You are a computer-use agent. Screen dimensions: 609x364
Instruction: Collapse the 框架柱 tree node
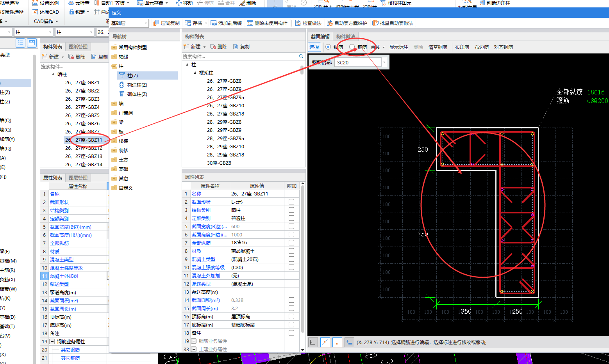[x=195, y=73]
